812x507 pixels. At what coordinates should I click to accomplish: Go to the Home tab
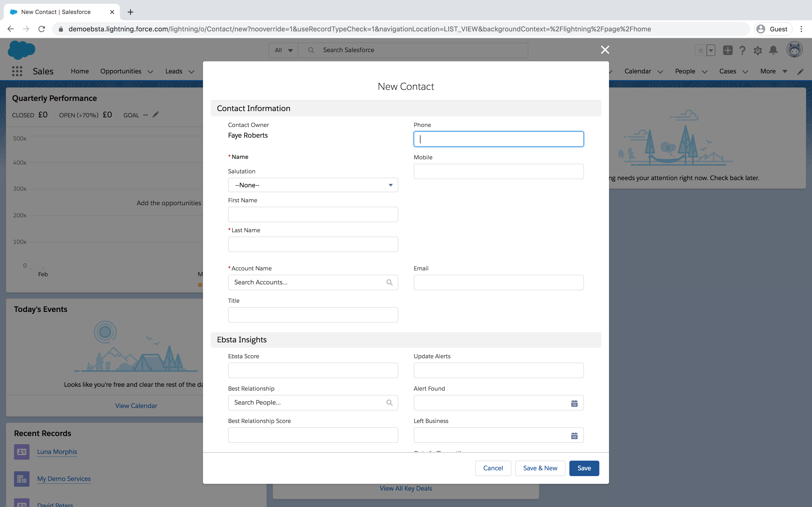coord(80,71)
